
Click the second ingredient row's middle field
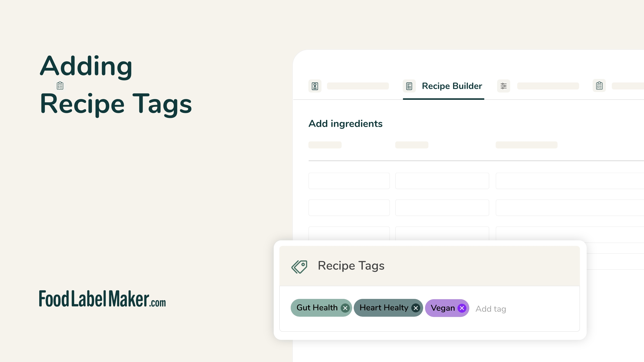point(442,208)
